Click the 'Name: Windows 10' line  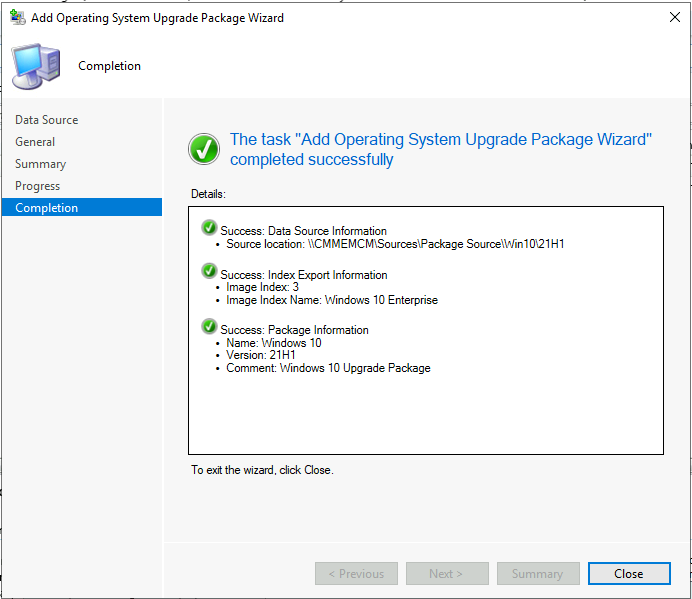coord(274,343)
